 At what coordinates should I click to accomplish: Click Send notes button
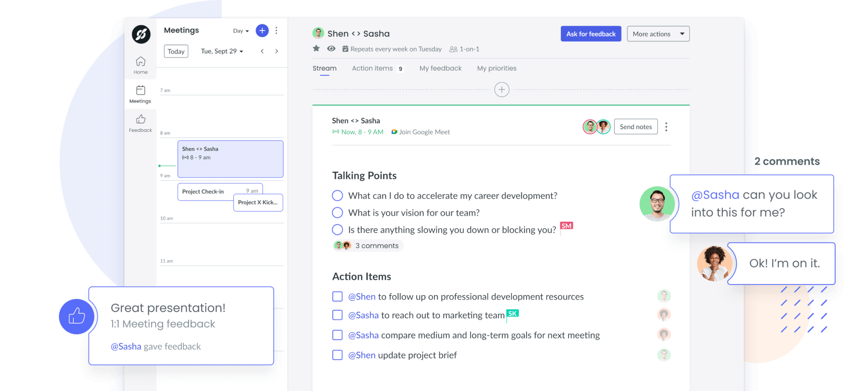(636, 127)
